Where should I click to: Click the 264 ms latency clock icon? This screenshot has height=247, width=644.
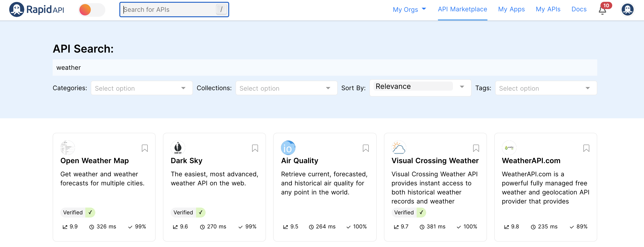[x=311, y=227]
